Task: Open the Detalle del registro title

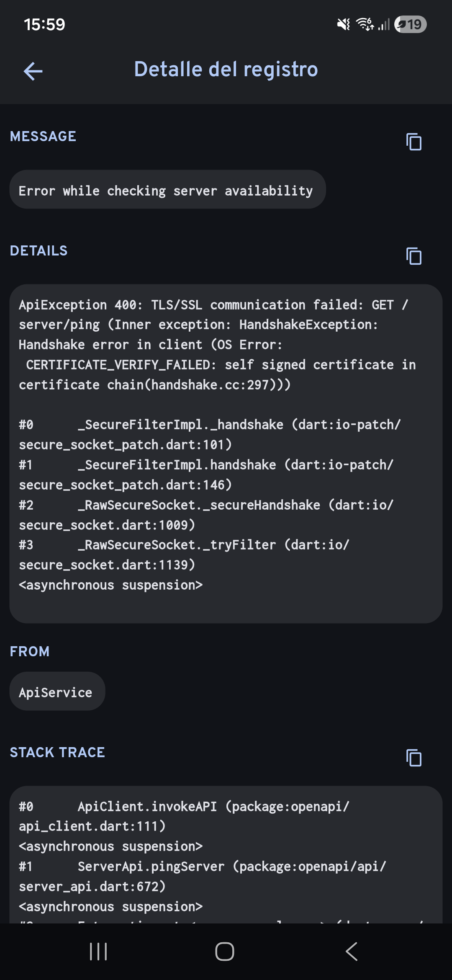Action: (226, 70)
